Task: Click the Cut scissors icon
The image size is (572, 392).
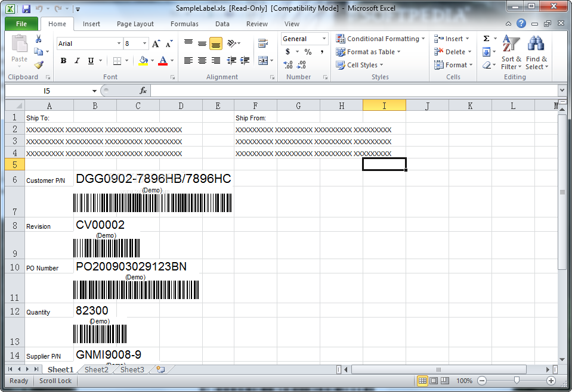Action: pyautogui.click(x=38, y=39)
